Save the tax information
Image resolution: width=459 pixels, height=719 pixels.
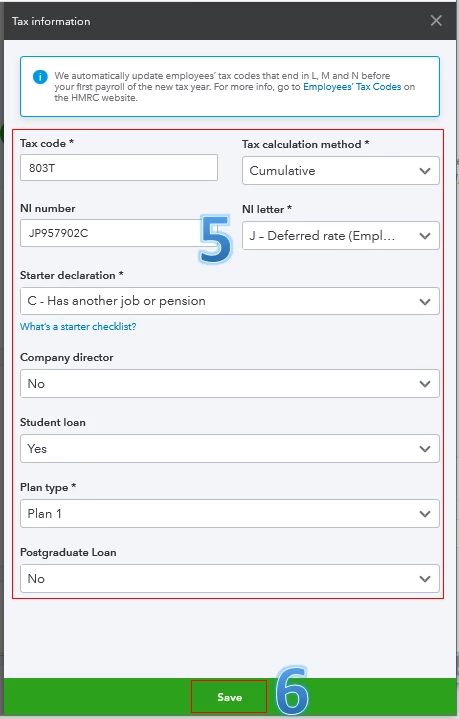click(x=229, y=697)
